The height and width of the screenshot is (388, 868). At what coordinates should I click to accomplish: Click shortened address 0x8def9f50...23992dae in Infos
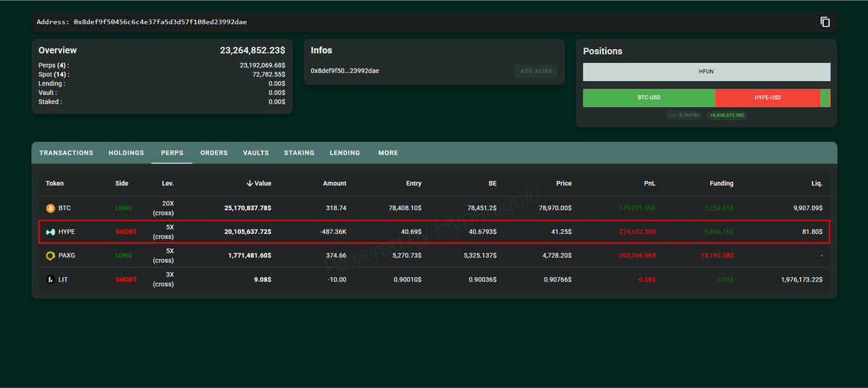tap(345, 71)
